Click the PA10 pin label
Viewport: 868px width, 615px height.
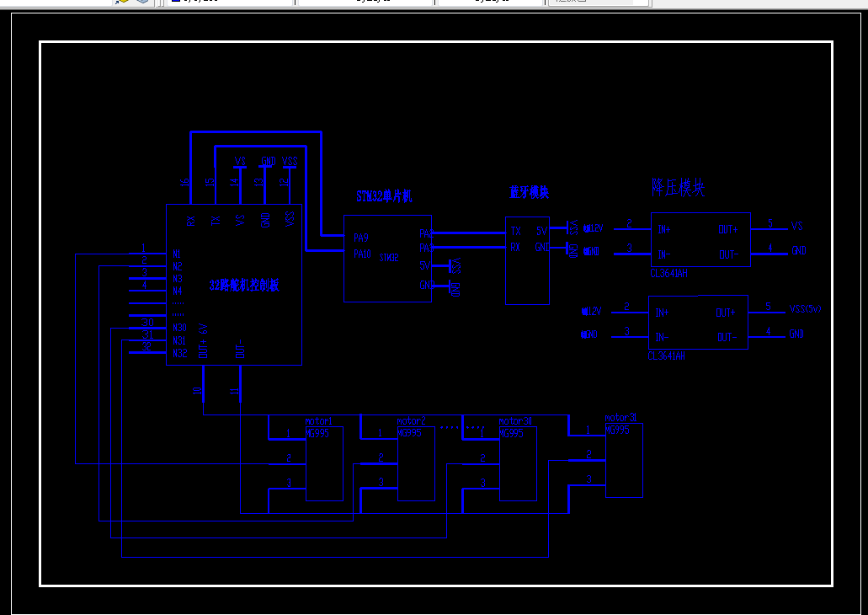pyautogui.click(x=363, y=254)
